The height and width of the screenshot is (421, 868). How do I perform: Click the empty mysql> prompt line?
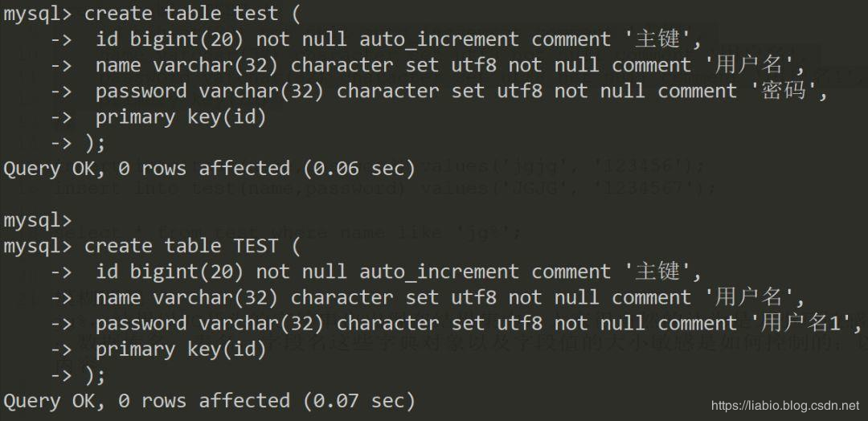tap(37, 220)
